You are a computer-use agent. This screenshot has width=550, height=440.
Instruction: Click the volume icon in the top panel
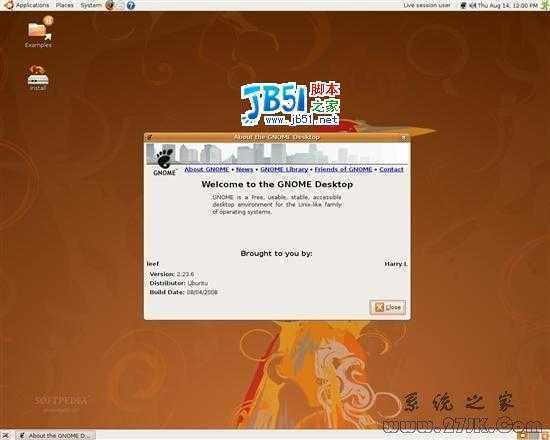(x=472, y=5)
